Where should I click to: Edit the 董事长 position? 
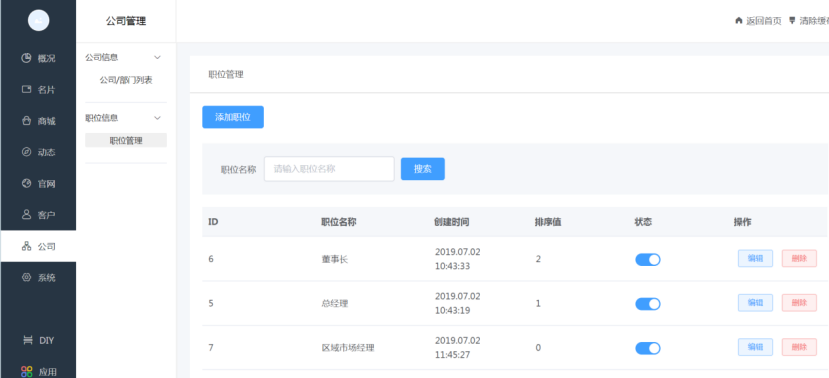coord(755,259)
